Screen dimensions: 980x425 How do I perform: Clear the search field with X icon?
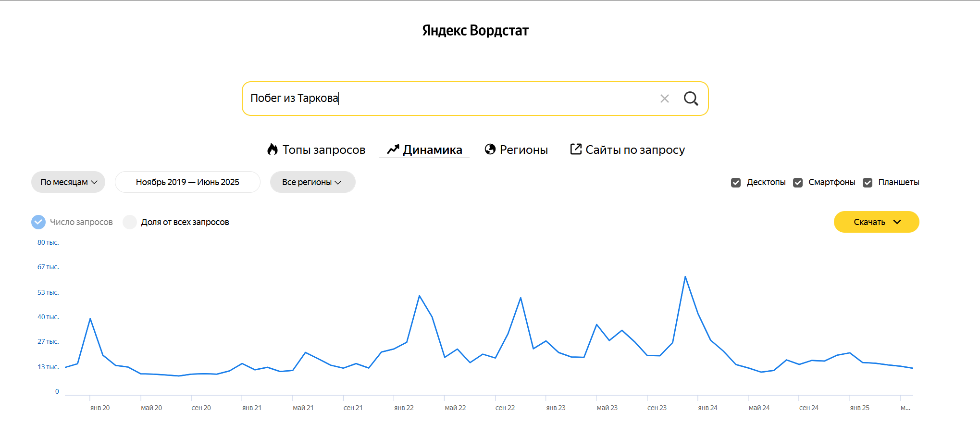665,99
